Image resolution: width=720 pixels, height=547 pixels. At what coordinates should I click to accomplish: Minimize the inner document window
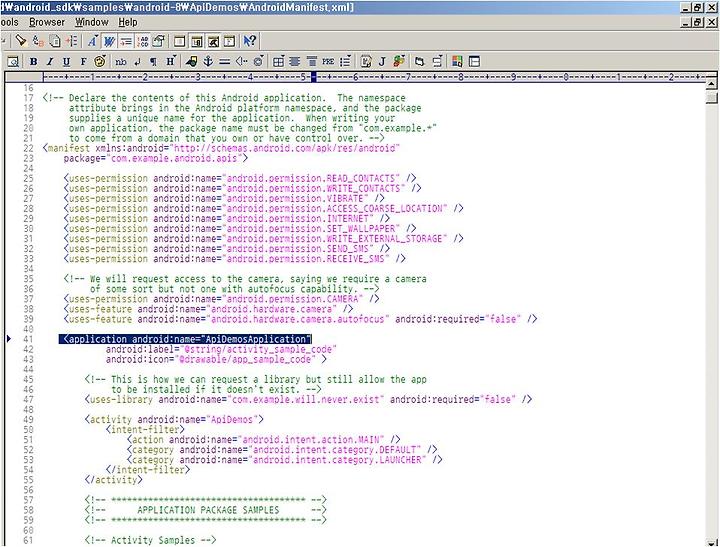coord(686,22)
